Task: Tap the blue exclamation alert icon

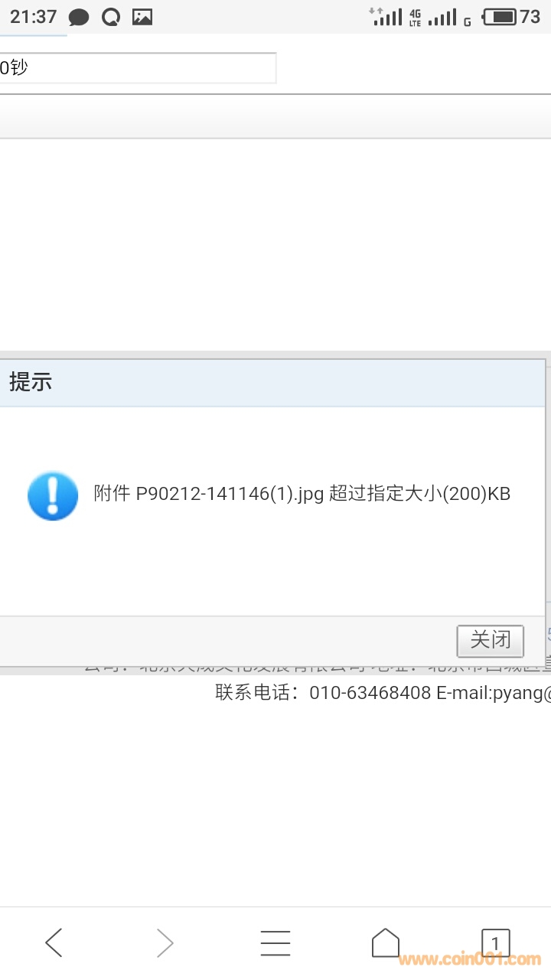Action: [53, 496]
